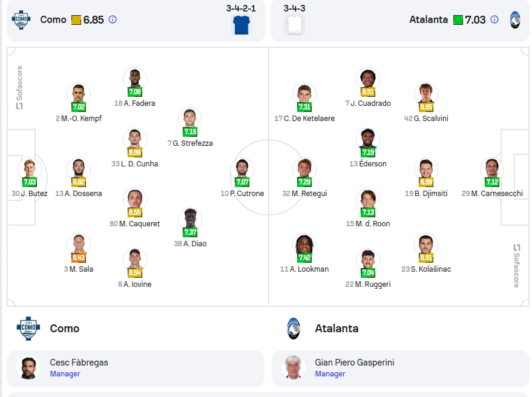
Task: Select Como's blue home kit shirt icon
Action: (241, 25)
